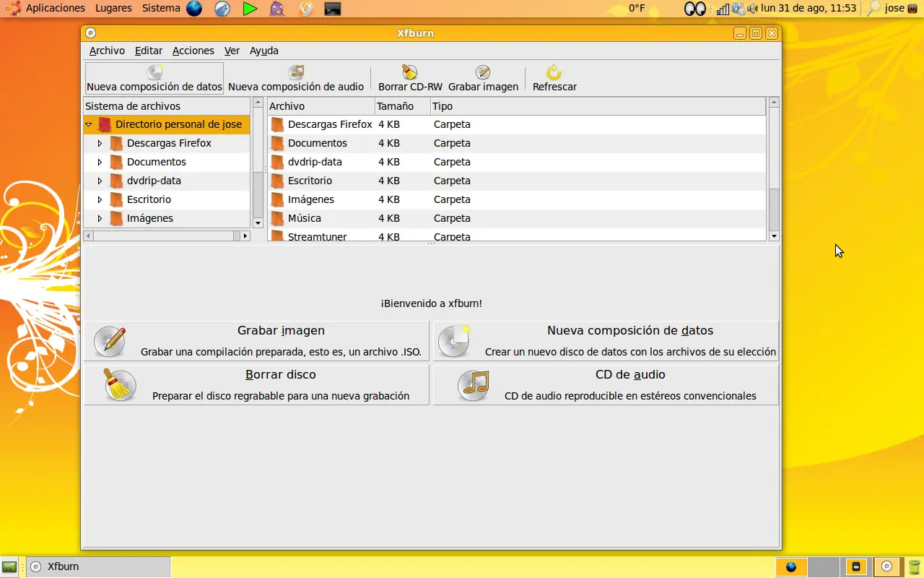924x578 pixels.
Task: Expand Escritorio folder in tree
Action: coord(100,199)
